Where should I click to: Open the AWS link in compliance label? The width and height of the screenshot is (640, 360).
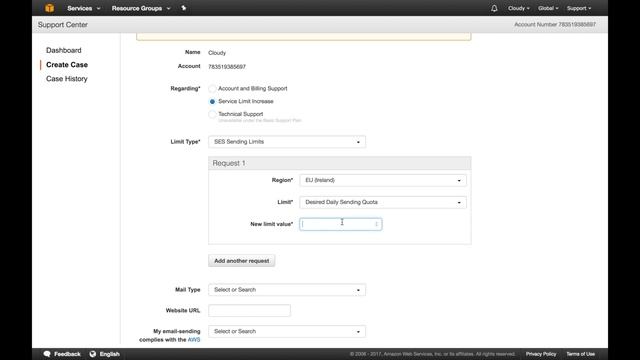coord(194,340)
